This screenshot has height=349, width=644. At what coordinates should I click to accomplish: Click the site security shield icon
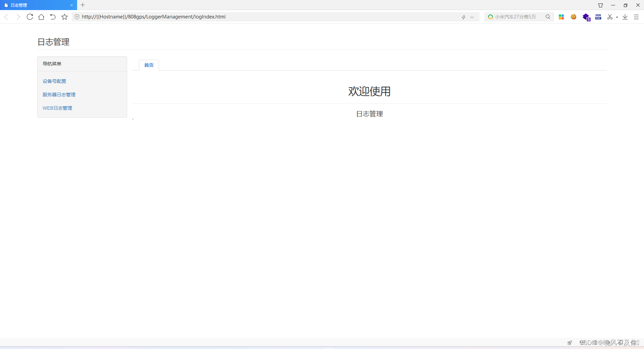(x=77, y=17)
